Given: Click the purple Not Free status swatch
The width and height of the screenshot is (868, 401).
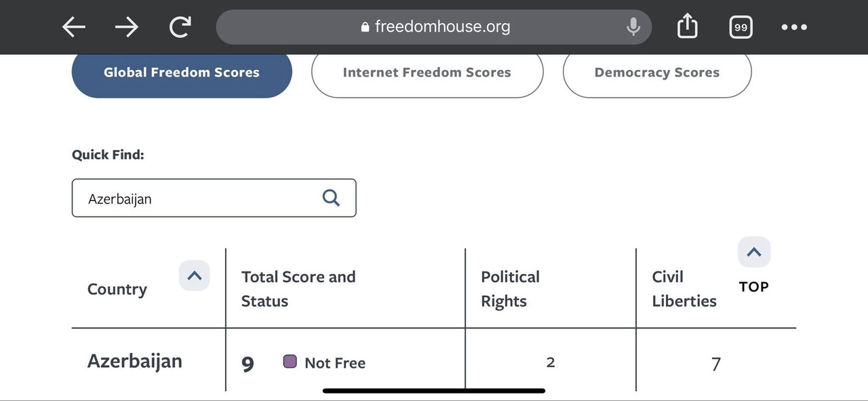Looking at the screenshot, I should 290,362.
